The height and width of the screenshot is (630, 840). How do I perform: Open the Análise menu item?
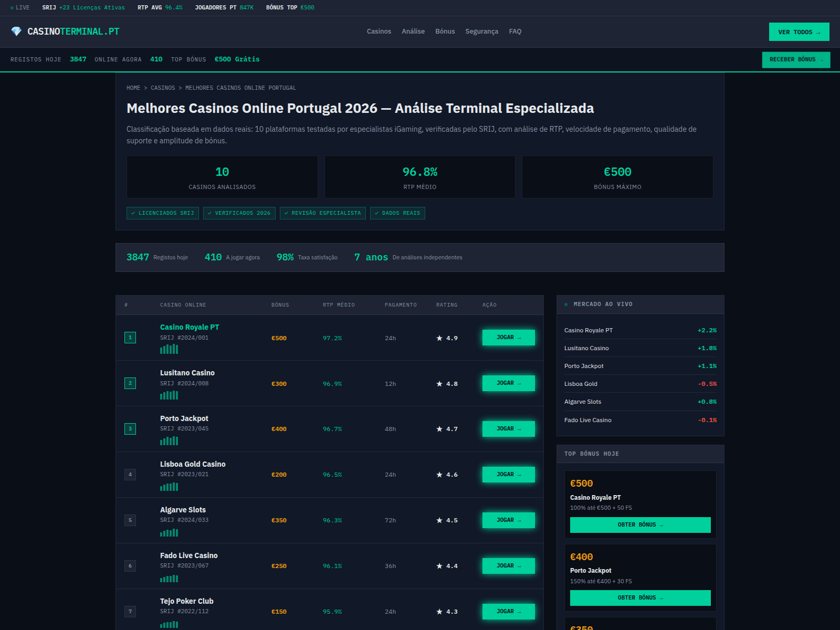[x=413, y=31]
